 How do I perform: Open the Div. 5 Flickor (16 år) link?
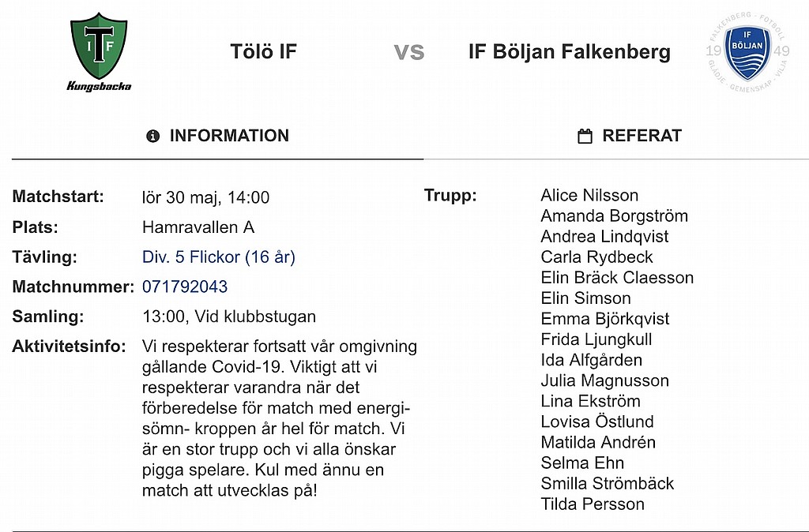click(x=219, y=257)
